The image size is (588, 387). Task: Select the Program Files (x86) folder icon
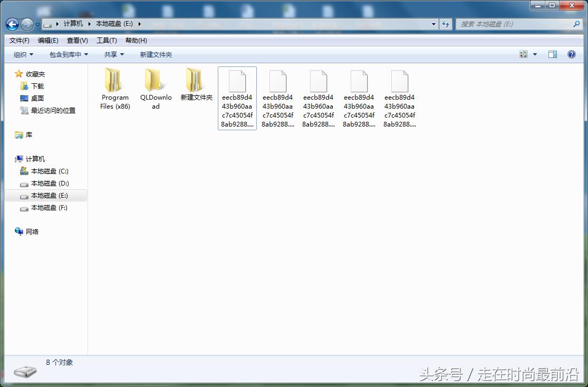[114, 80]
